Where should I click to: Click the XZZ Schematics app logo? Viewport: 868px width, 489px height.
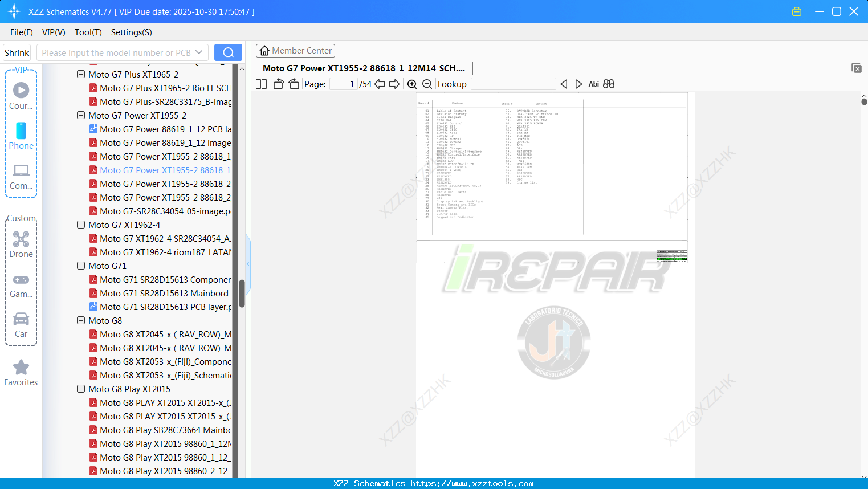(14, 11)
